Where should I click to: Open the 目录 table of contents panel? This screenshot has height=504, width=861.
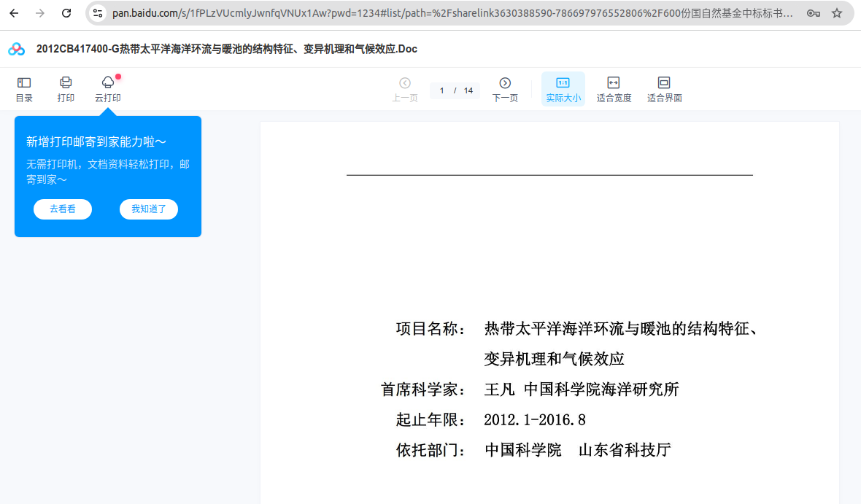click(23, 90)
